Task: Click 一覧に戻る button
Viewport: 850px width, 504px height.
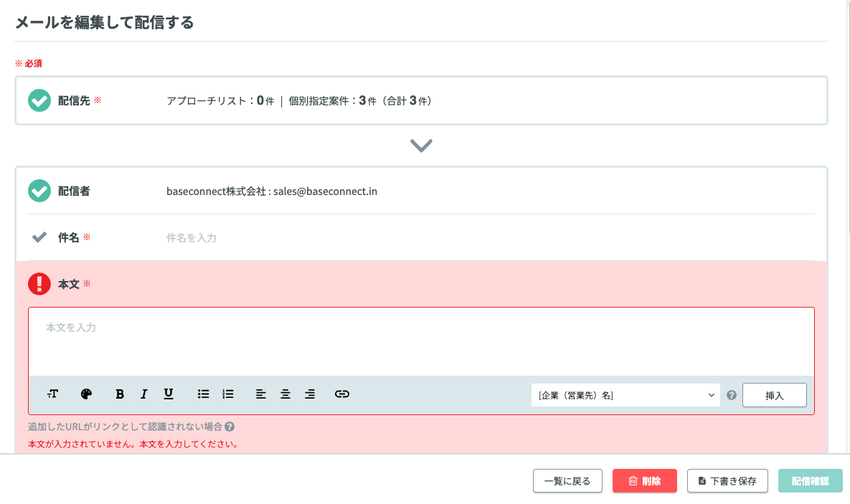Action: [567, 480]
